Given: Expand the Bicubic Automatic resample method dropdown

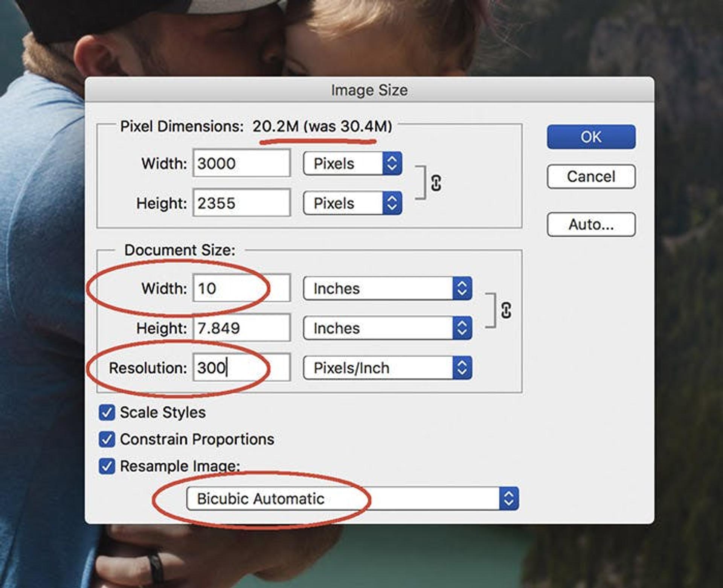Looking at the screenshot, I should click(352, 499).
